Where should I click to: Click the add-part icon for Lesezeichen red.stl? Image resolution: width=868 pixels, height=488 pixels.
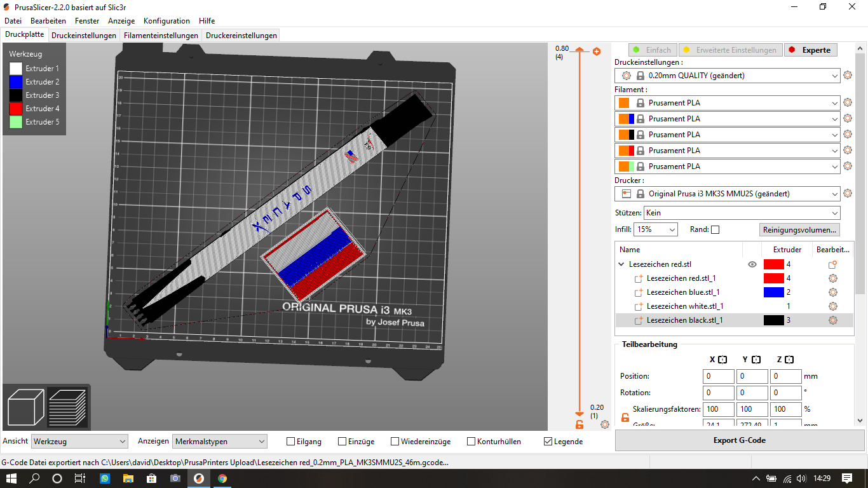[x=832, y=264]
